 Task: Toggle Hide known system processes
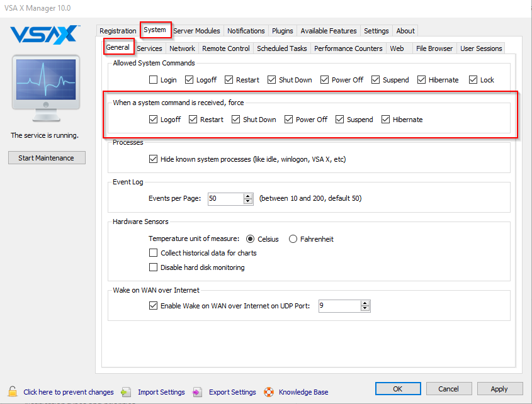point(154,159)
